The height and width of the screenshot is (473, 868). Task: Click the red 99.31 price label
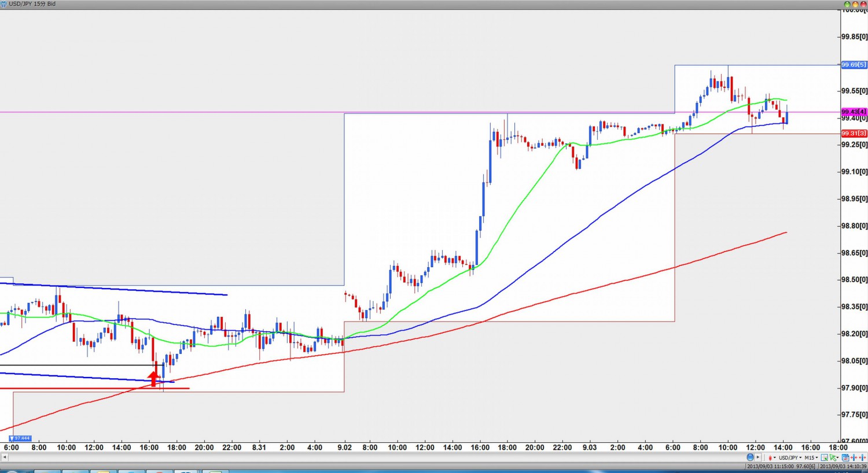coord(854,134)
